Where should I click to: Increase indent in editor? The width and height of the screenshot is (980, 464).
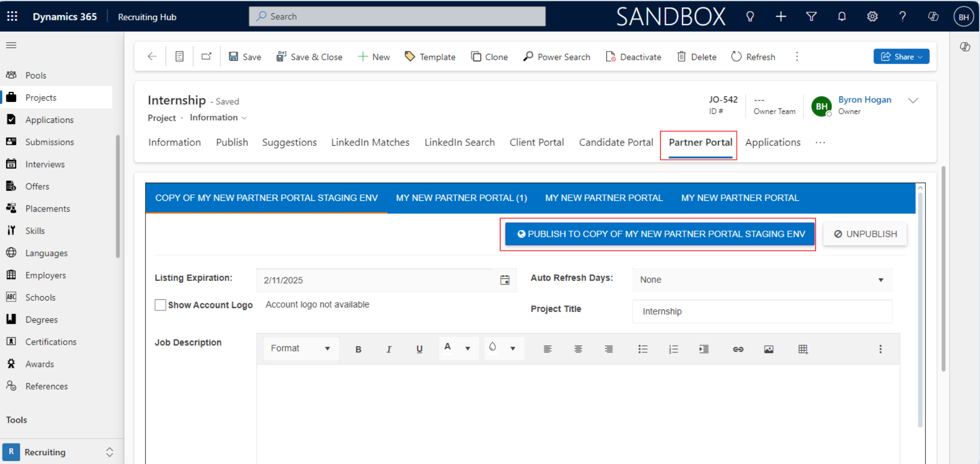[704, 349]
